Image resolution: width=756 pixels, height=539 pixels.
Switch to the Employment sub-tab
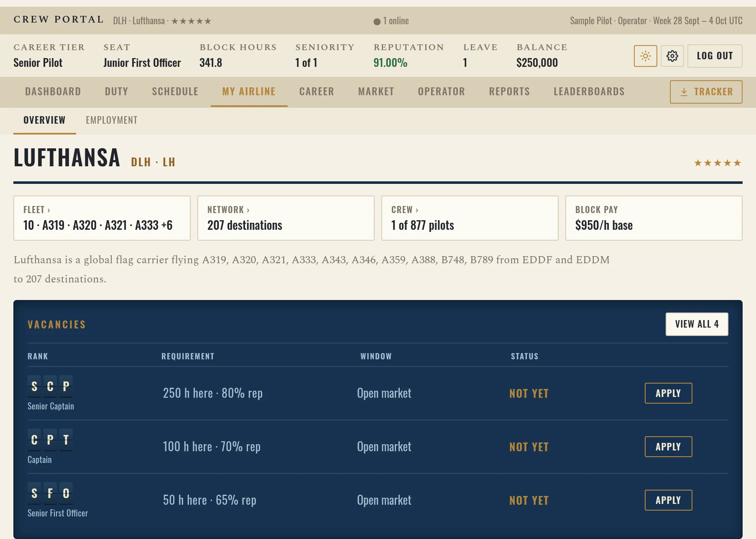[112, 120]
